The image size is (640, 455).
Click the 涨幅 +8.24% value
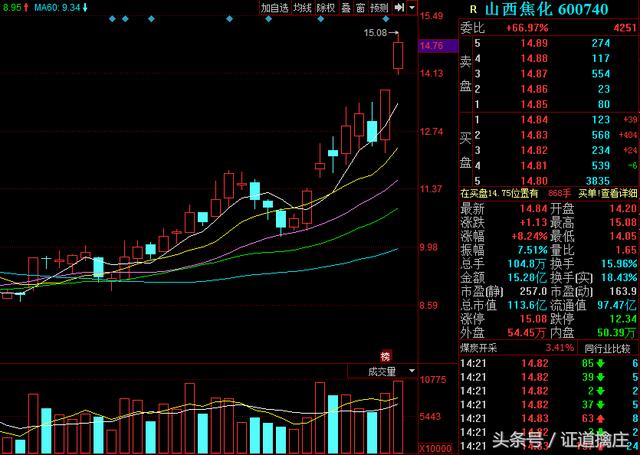pos(529,236)
